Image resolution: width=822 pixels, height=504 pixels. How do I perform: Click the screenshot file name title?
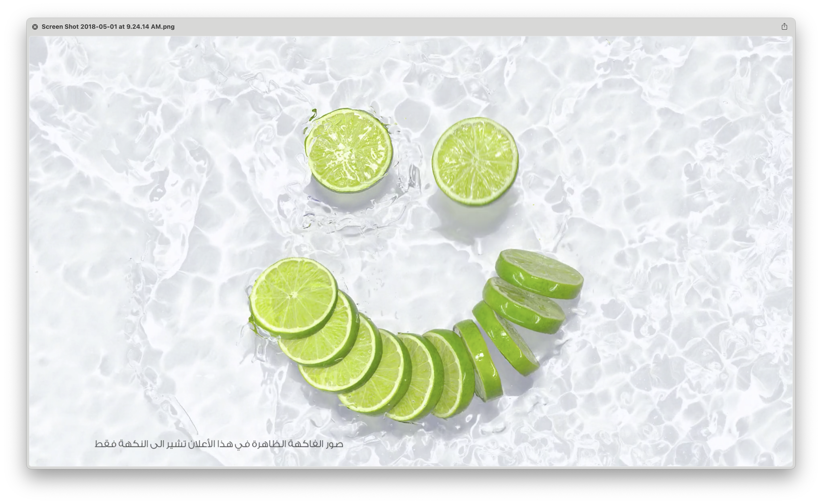tap(108, 27)
